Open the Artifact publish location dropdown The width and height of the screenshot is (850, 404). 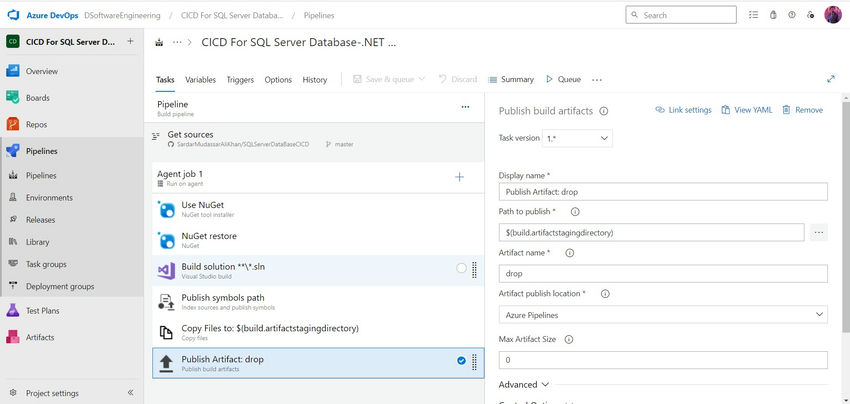pyautogui.click(x=663, y=314)
